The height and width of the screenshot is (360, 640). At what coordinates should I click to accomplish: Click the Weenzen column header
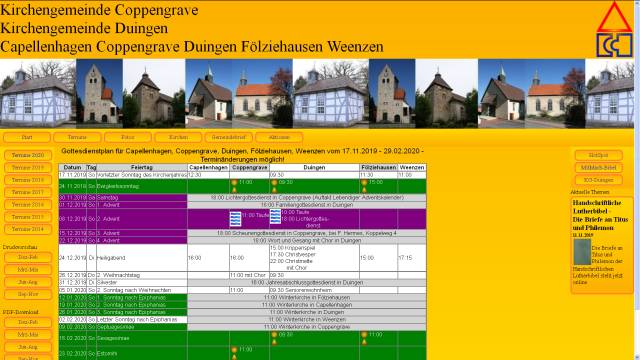pos(412,167)
